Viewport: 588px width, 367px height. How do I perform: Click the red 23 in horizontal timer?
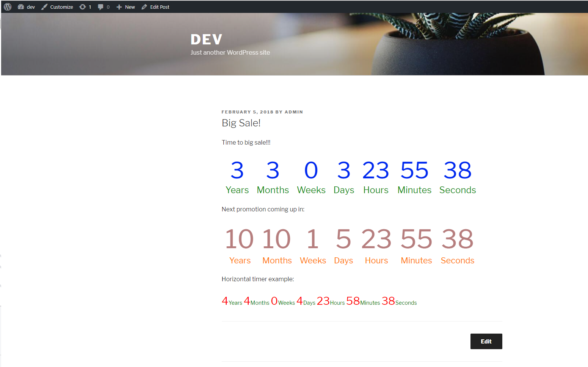pos(323,301)
